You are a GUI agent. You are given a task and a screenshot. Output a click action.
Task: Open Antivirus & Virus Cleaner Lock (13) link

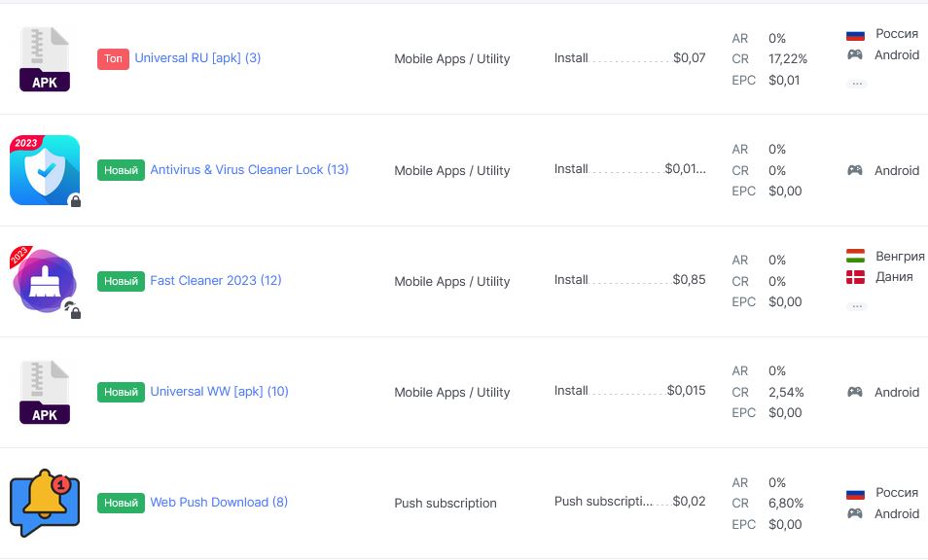tap(249, 169)
